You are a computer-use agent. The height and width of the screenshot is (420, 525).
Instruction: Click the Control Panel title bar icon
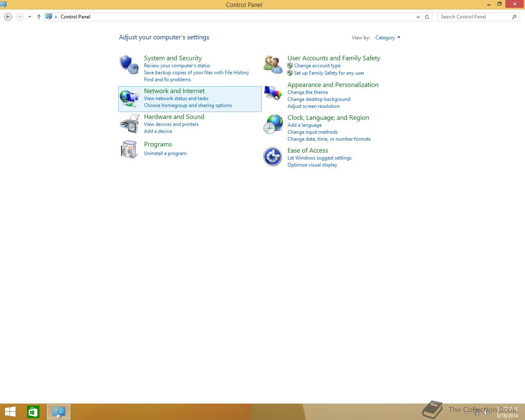[4, 5]
